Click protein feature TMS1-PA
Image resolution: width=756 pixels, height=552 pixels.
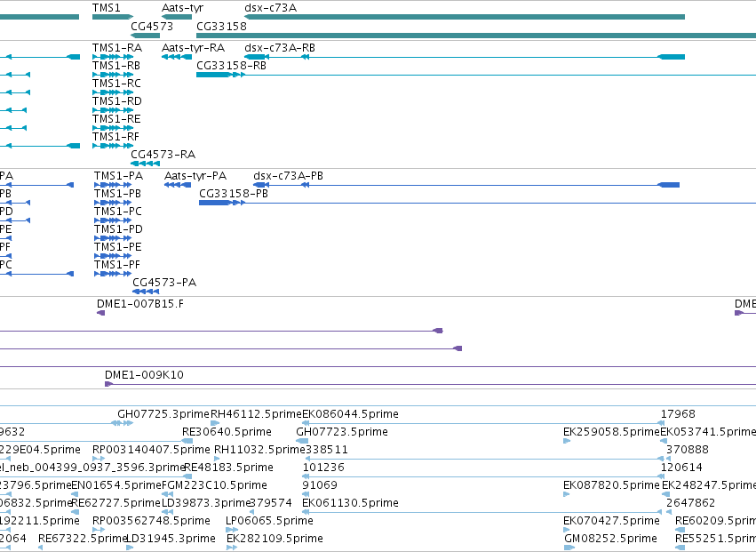coord(113,185)
